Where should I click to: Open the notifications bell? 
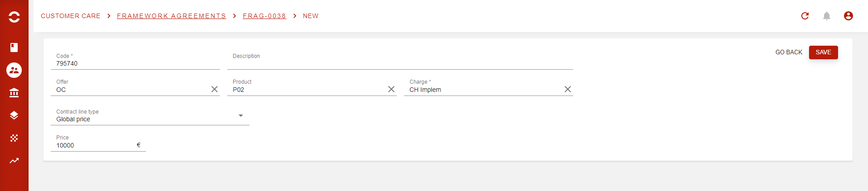[827, 16]
